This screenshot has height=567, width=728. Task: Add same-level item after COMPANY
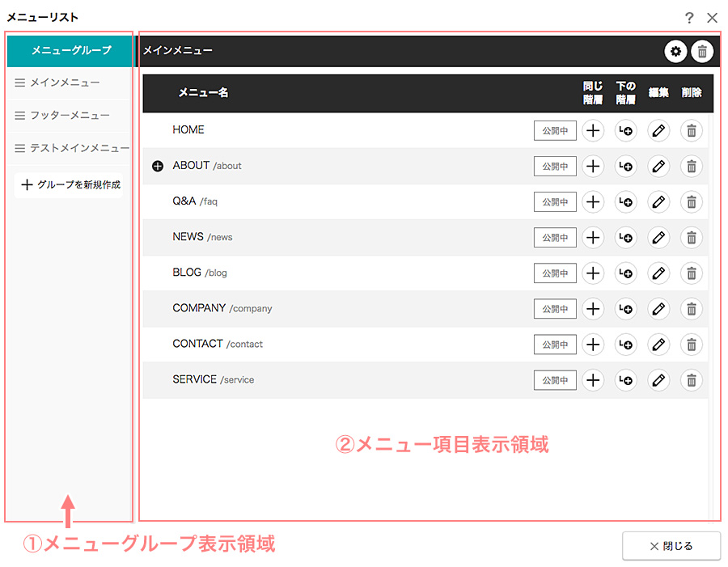point(593,309)
